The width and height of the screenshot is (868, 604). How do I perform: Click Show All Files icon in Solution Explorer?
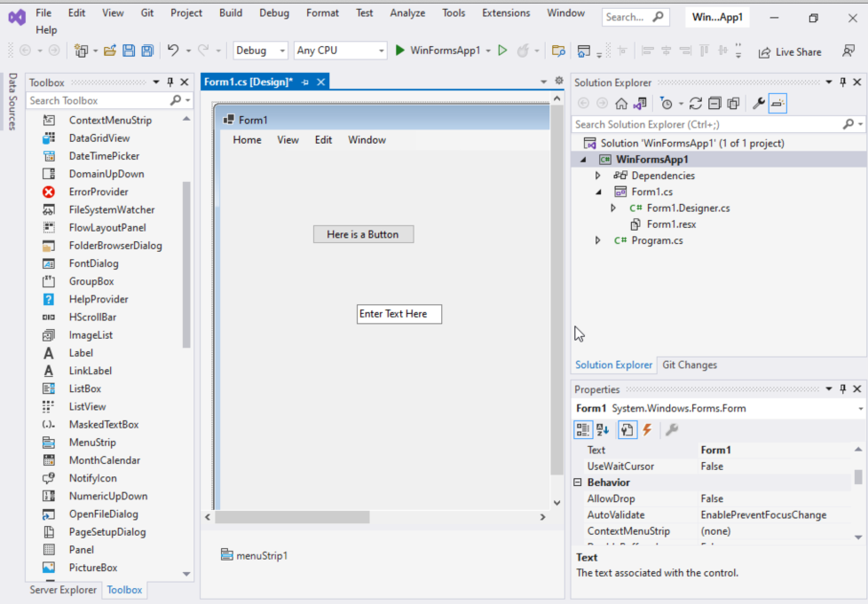pyautogui.click(x=733, y=104)
